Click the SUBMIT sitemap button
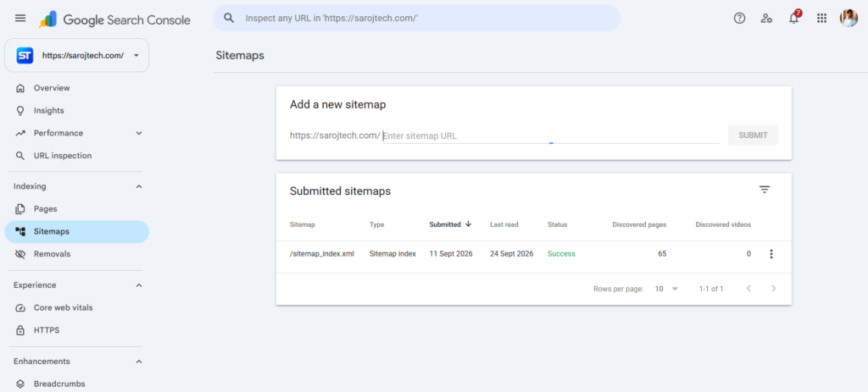Image resolution: width=868 pixels, height=392 pixels. point(753,135)
